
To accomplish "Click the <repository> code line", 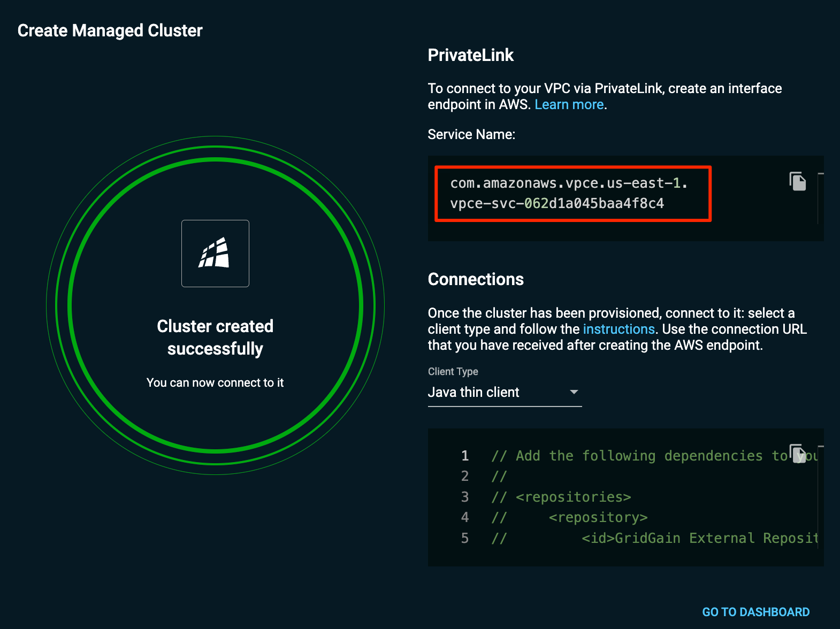I will 569,517.
